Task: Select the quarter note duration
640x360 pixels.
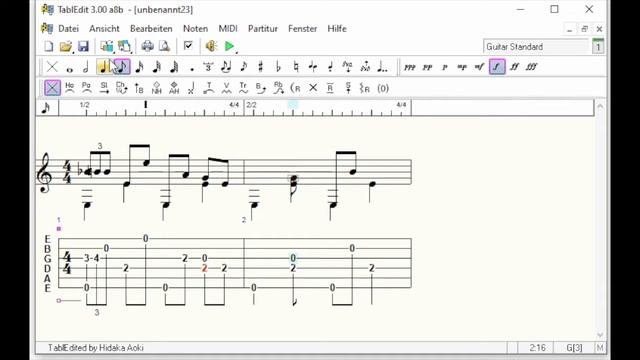Action: [x=104, y=67]
